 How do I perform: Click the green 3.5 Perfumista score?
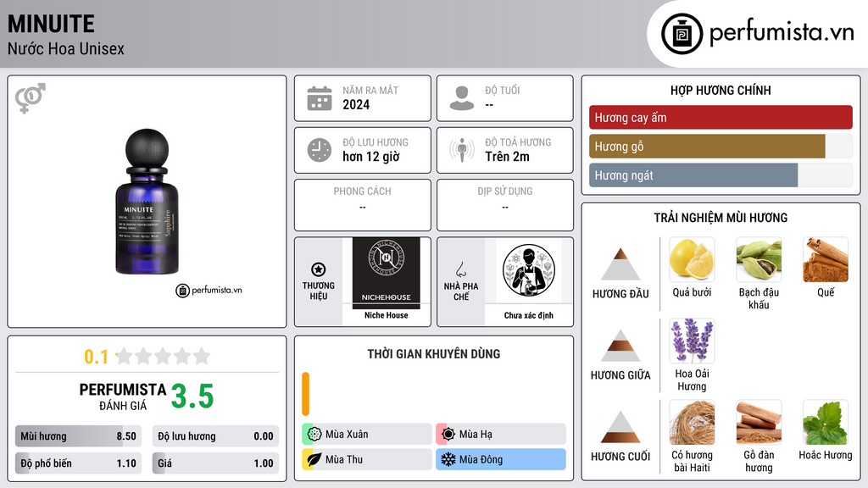[x=192, y=396]
